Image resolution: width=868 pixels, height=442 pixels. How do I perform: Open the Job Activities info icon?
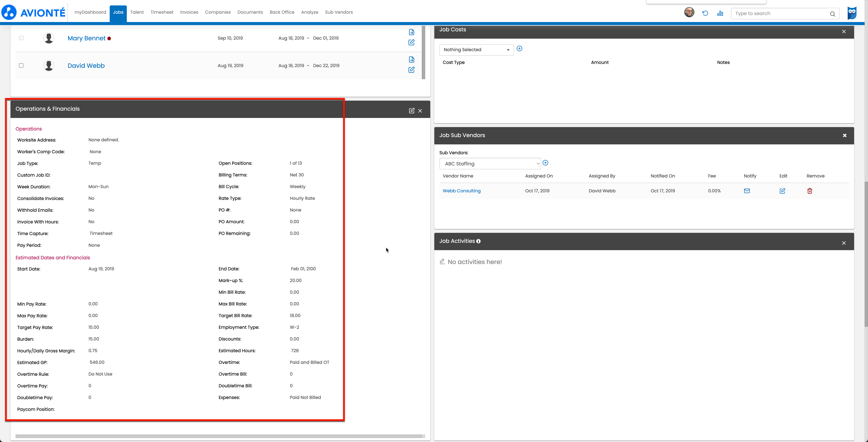point(478,241)
